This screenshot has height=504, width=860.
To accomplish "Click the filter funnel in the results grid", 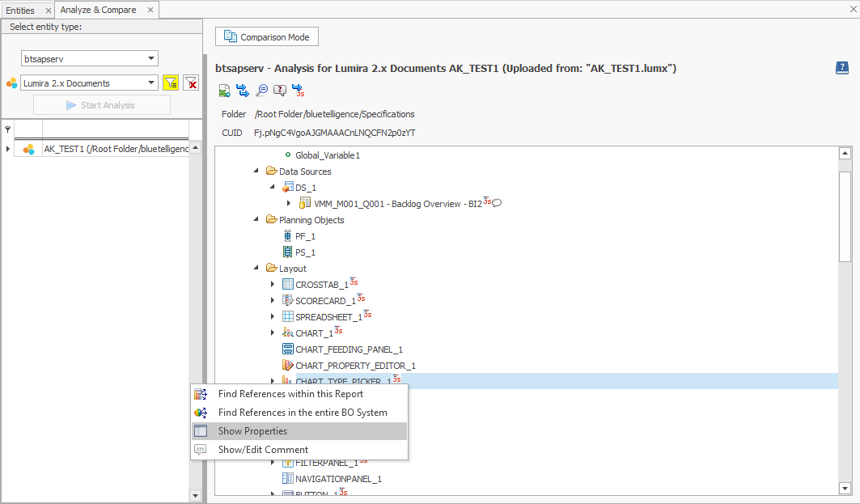I will (7, 129).
